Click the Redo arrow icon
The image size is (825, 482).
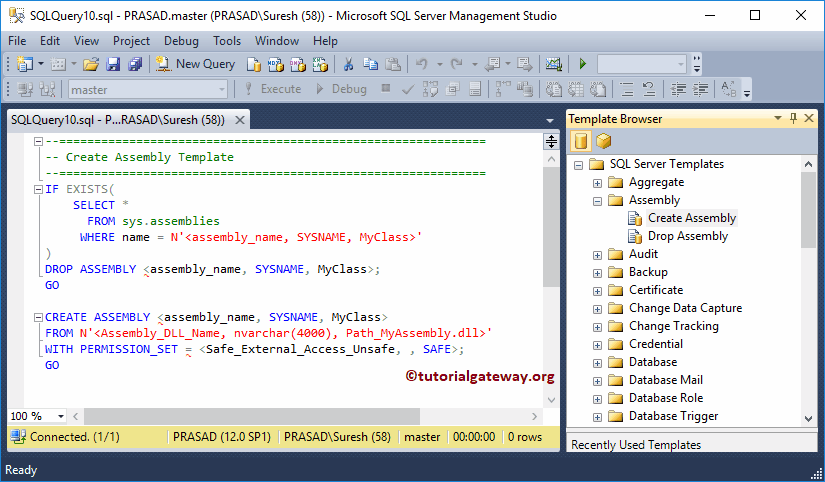coord(456,64)
